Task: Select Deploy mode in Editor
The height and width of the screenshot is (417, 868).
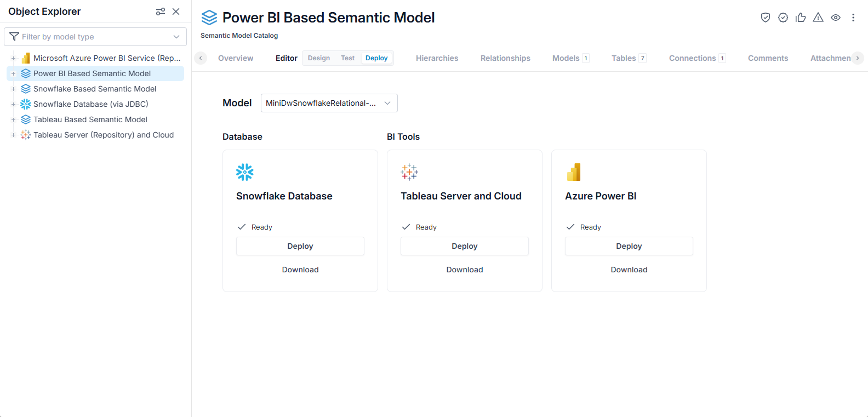Action: [376, 58]
